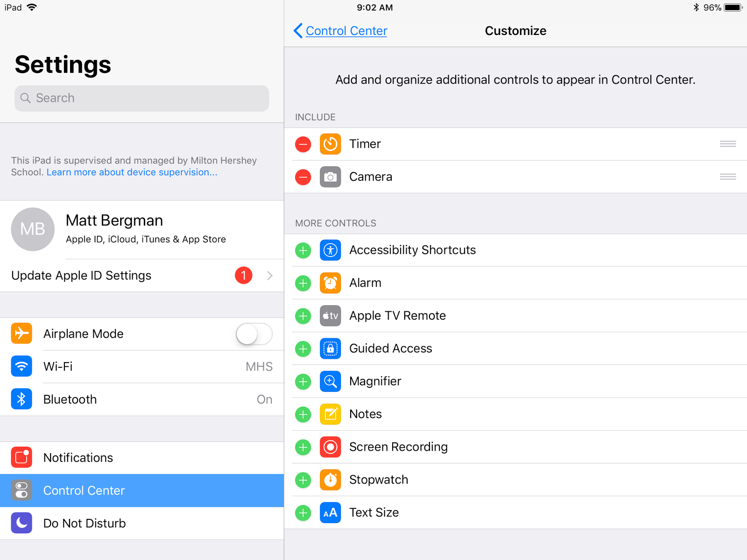Select the Accessibility Shortcuts icon

pos(330,250)
